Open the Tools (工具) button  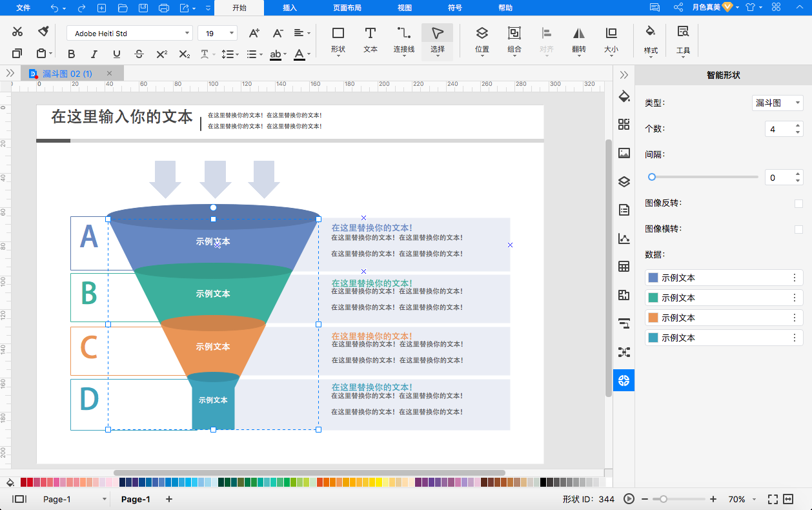[x=683, y=40]
